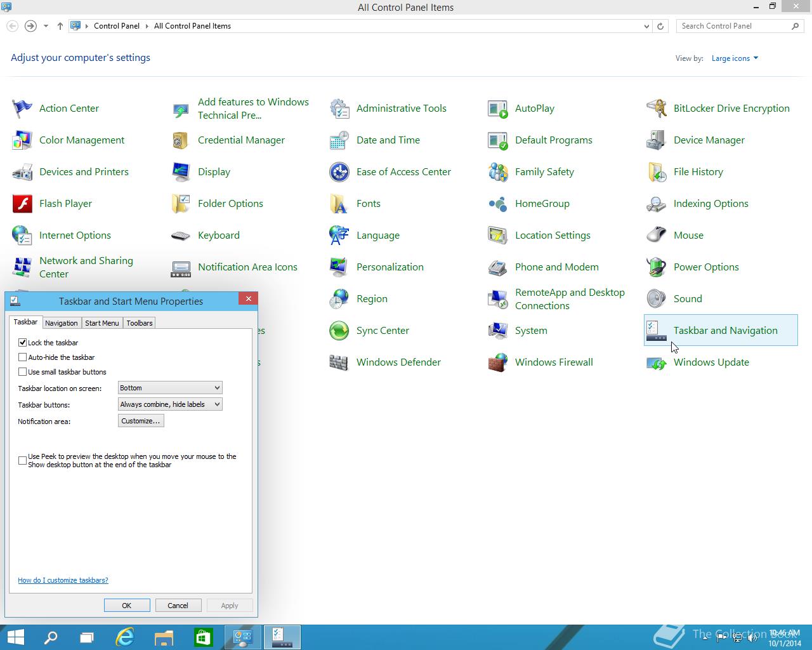Enable Use small taskbar buttons
The image size is (812, 650).
[x=23, y=372]
